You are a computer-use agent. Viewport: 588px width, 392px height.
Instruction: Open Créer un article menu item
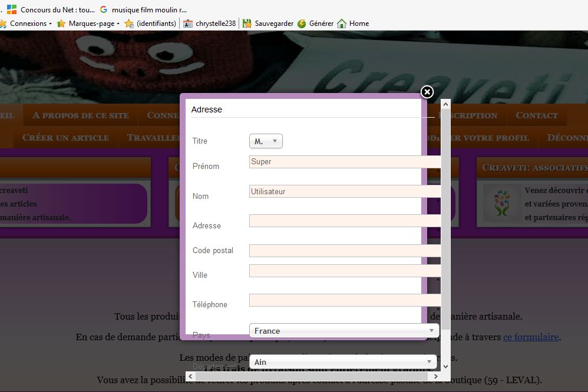65,138
